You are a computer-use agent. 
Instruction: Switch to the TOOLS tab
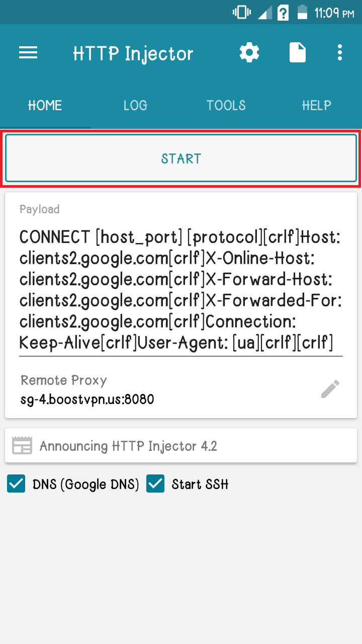click(226, 105)
